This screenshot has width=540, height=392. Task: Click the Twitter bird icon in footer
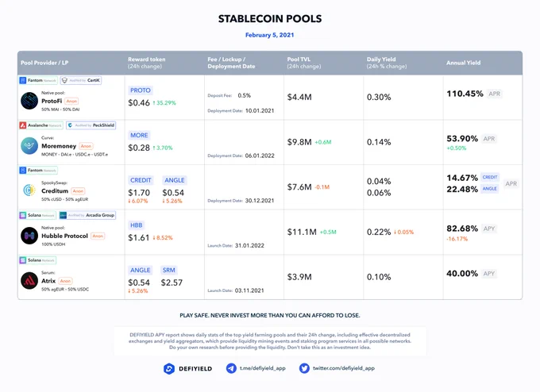(304, 368)
